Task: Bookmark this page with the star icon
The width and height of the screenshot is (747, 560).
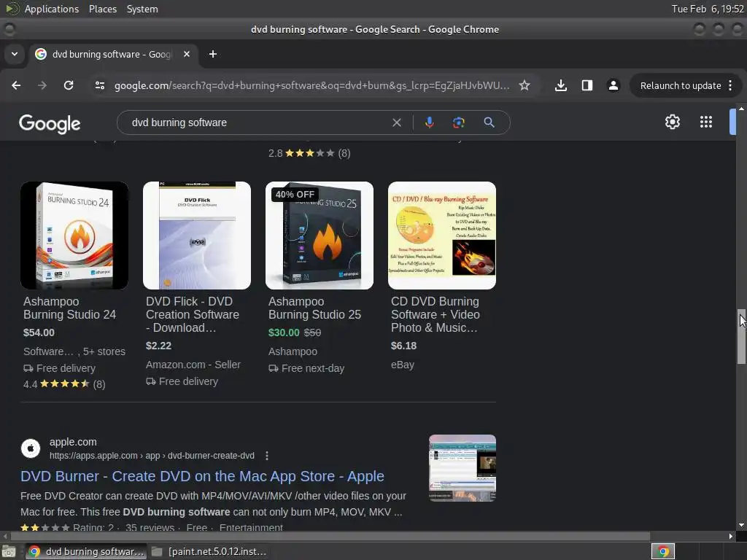Action: tap(525, 85)
